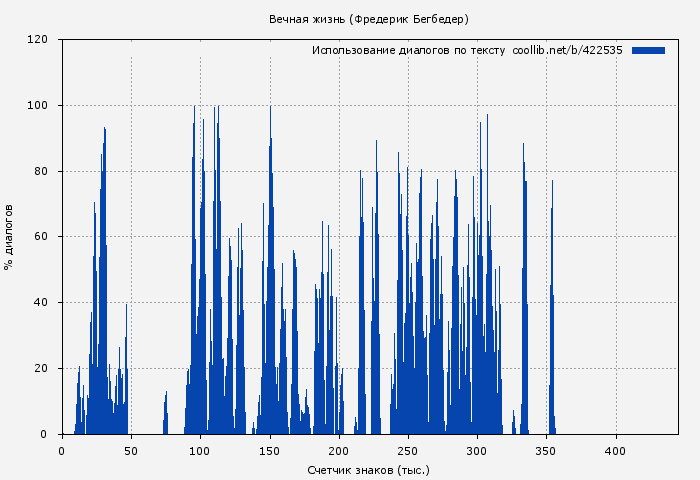700x480 pixels.
Task: Open the coollib.net/b/422535 link in legend
Action: click(x=567, y=50)
